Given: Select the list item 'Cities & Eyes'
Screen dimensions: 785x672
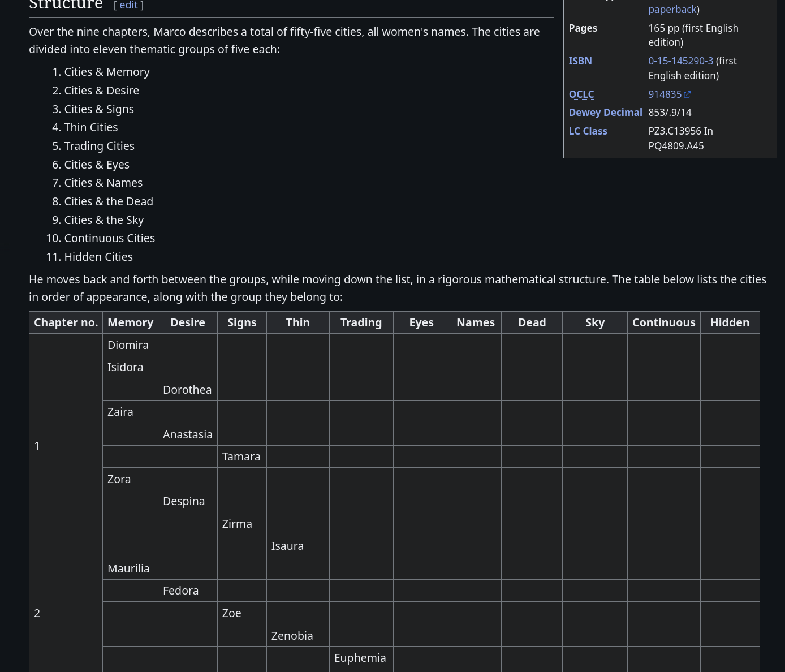Looking at the screenshot, I should (97, 165).
